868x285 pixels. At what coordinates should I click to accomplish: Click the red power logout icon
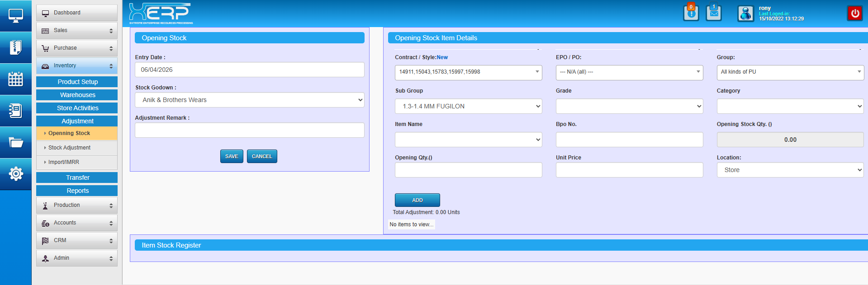(x=854, y=14)
